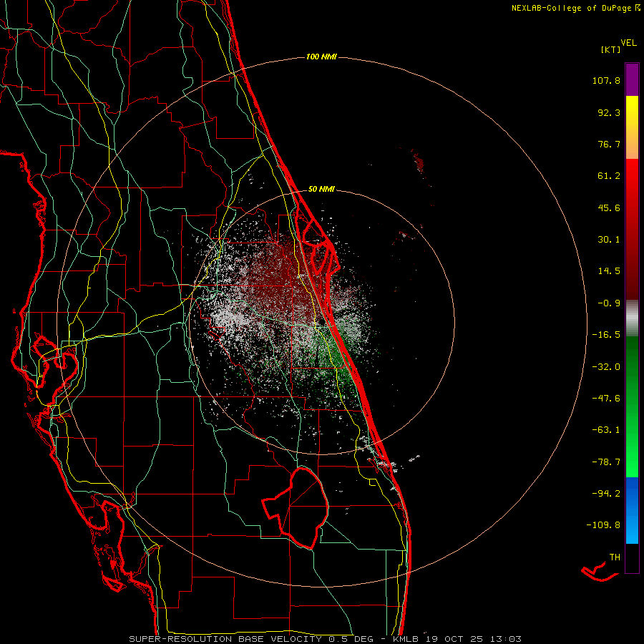Screen dimensions: 644x644
Task: Click the NEXLAB-College of DuPage label
Action: pos(571,8)
